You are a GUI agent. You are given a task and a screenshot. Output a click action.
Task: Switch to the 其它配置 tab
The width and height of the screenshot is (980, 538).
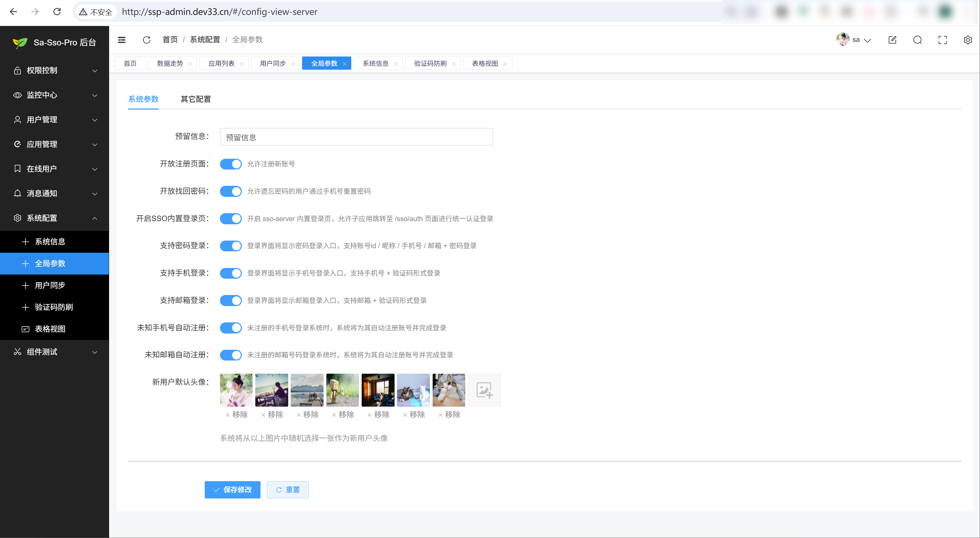pyautogui.click(x=195, y=99)
